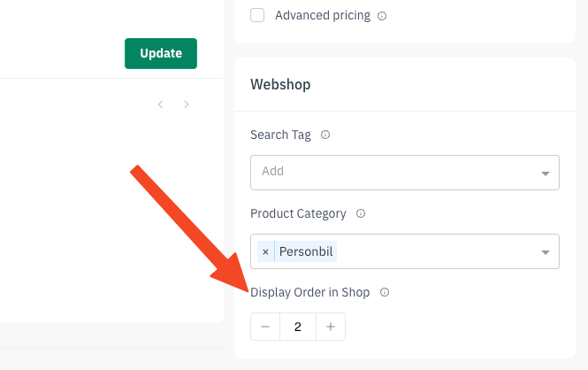588x370 pixels.
Task: Click the green Update button
Action: coord(161,53)
